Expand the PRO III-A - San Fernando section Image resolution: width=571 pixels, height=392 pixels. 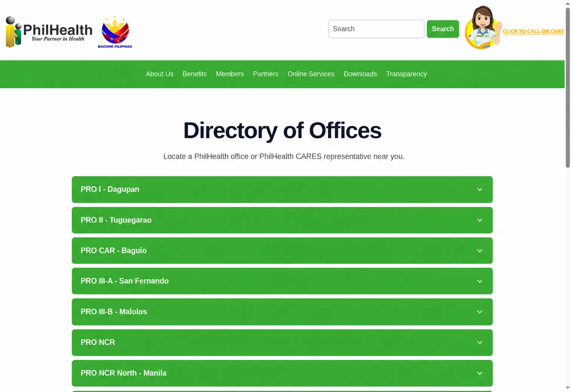pyautogui.click(x=282, y=281)
